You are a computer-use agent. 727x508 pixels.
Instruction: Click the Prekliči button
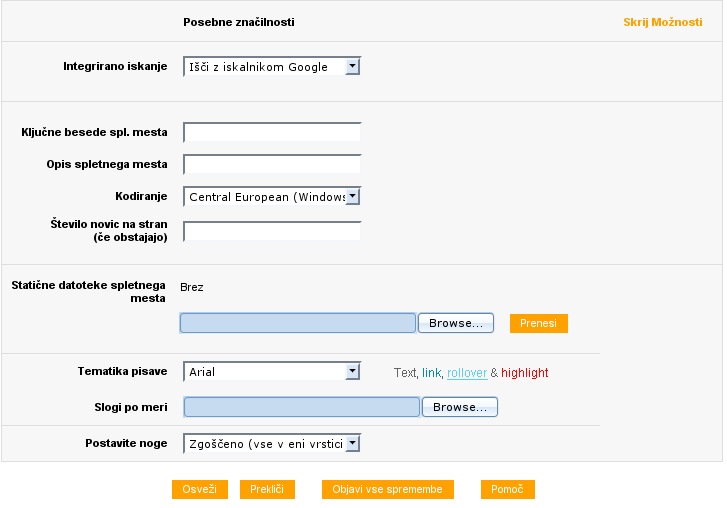point(267,489)
